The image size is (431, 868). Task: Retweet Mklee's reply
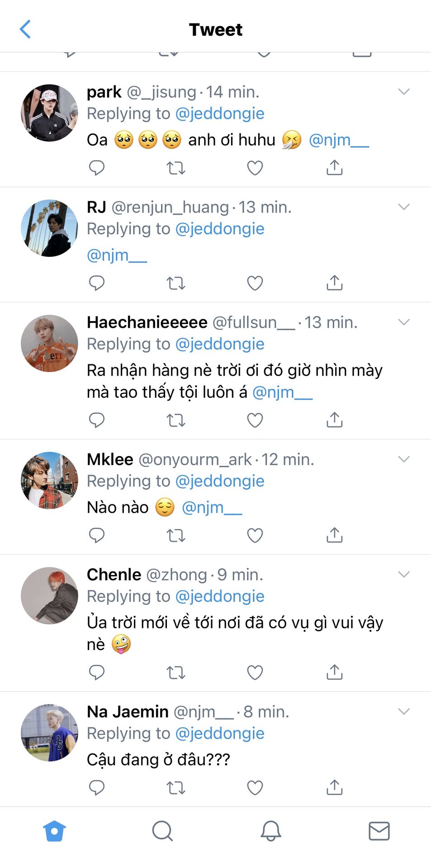(x=175, y=536)
